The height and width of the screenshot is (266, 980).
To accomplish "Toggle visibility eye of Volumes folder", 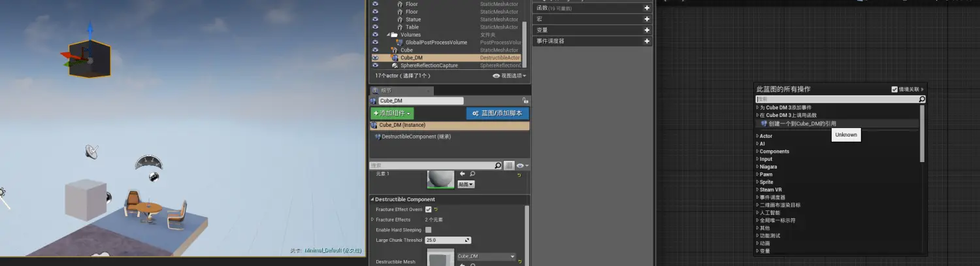I will [375, 35].
